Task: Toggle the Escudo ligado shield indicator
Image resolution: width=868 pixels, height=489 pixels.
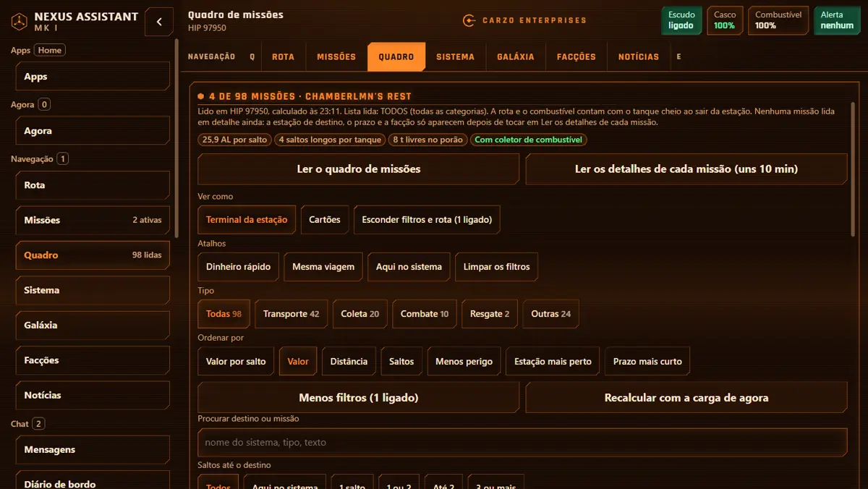Action: (x=681, y=20)
